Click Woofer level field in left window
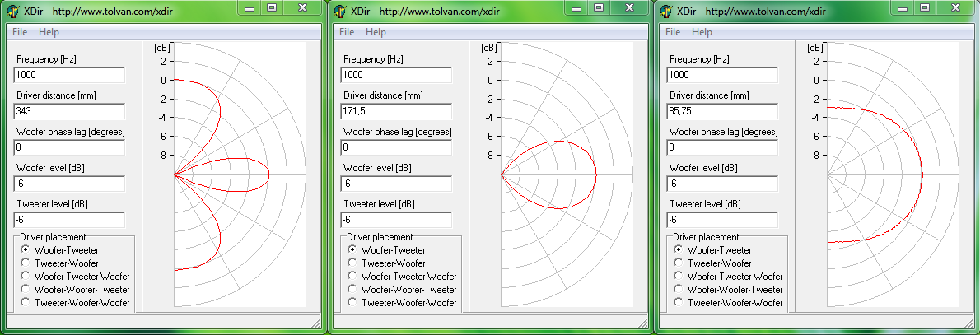 [x=69, y=184]
